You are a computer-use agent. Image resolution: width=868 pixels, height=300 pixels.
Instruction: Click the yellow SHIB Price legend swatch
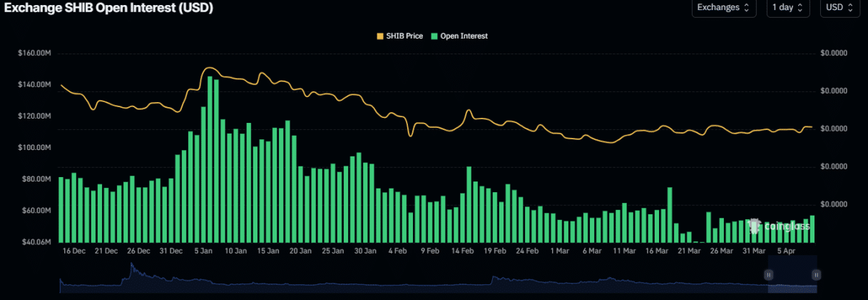379,36
